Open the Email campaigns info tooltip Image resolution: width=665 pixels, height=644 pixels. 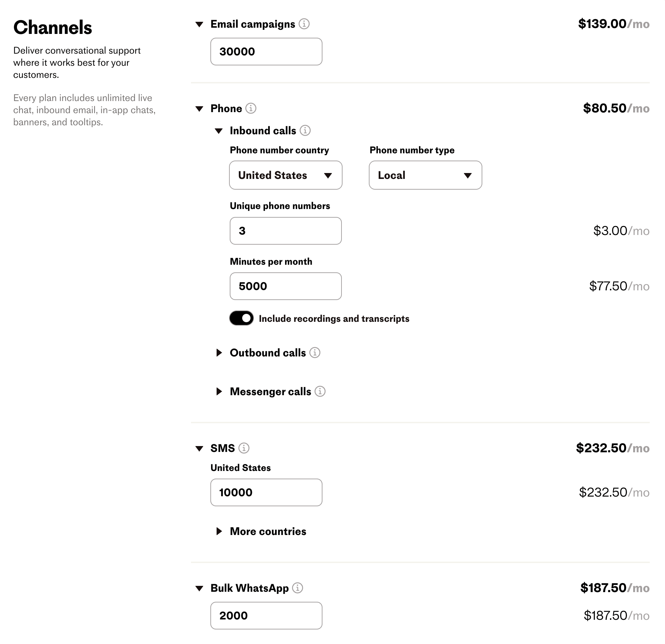[305, 24]
